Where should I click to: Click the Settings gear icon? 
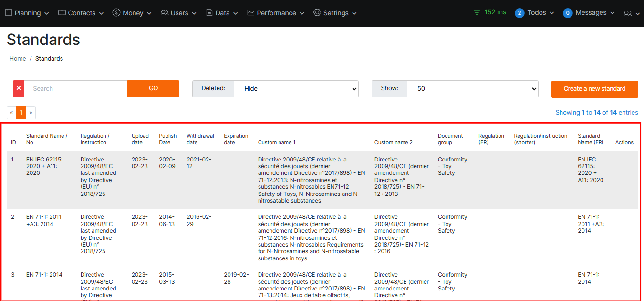pos(317,13)
